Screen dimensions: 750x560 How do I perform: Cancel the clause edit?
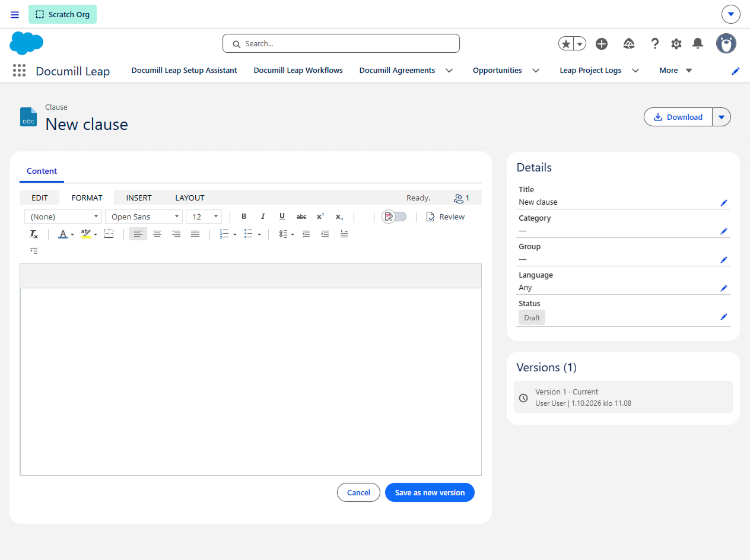coord(358,492)
